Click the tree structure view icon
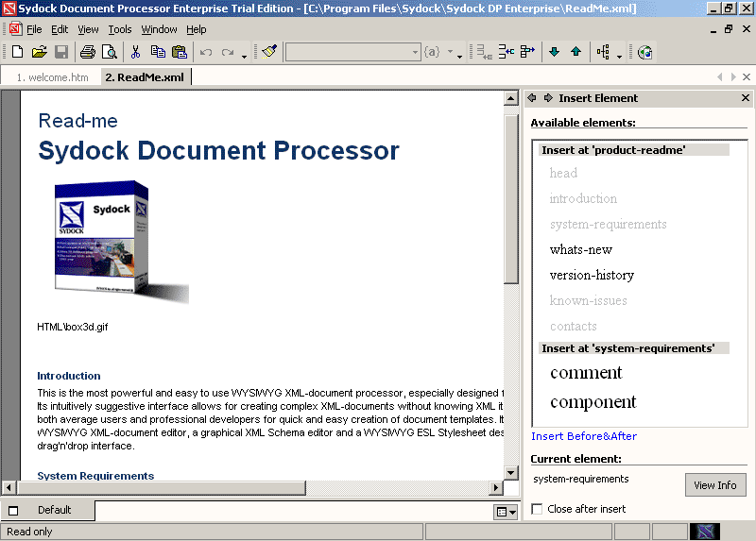 (x=603, y=52)
